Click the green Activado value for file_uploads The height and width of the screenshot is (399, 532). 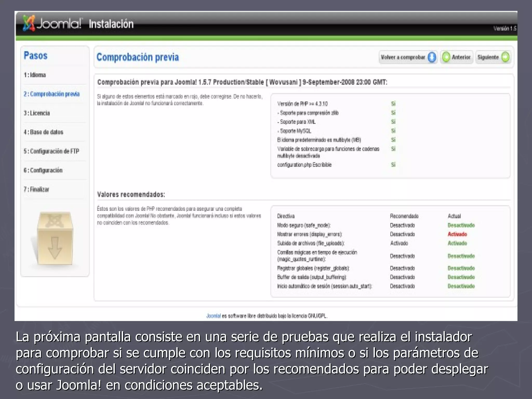(457, 243)
